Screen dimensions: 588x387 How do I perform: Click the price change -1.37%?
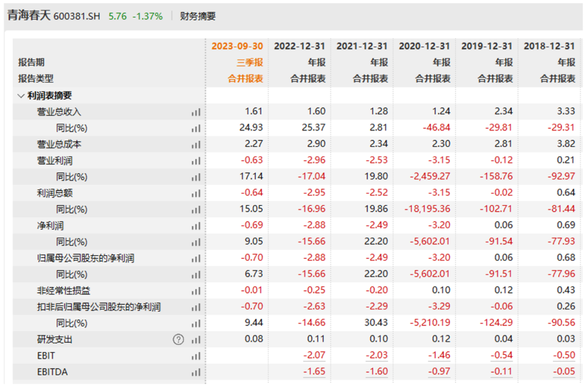(148, 16)
